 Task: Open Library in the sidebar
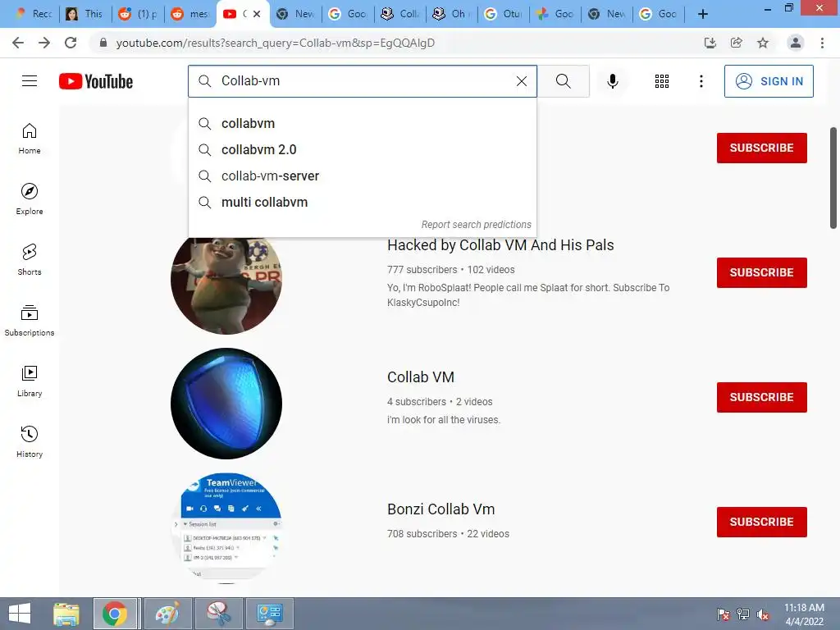[x=30, y=381]
